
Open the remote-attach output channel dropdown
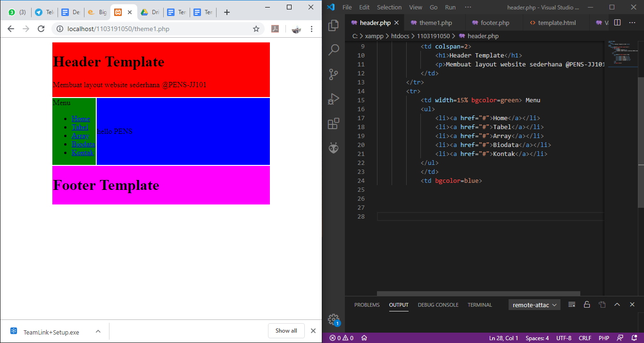[x=534, y=305]
